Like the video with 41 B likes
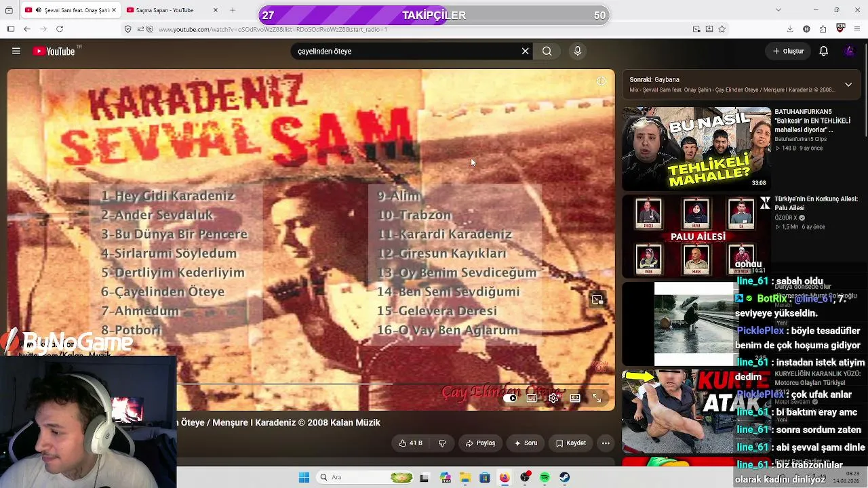Image resolution: width=868 pixels, height=488 pixels. [411, 443]
